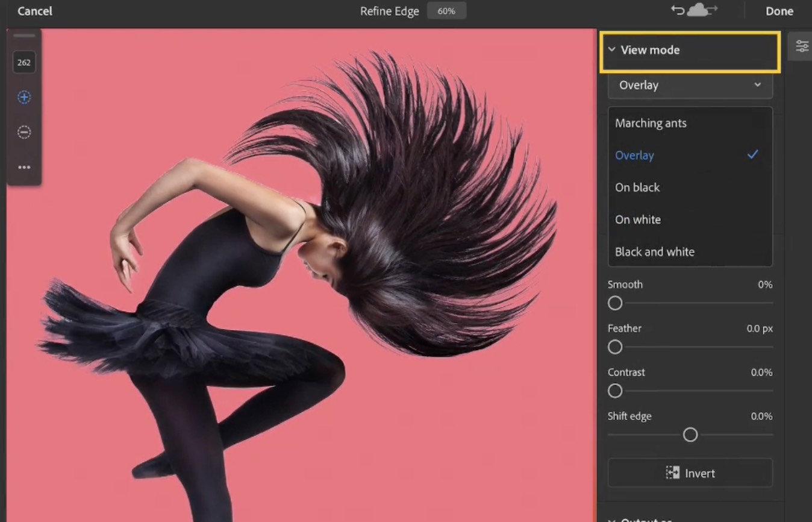The width and height of the screenshot is (812, 522).
Task: Click the Contrast 0.0% value
Action: click(761, 373)
